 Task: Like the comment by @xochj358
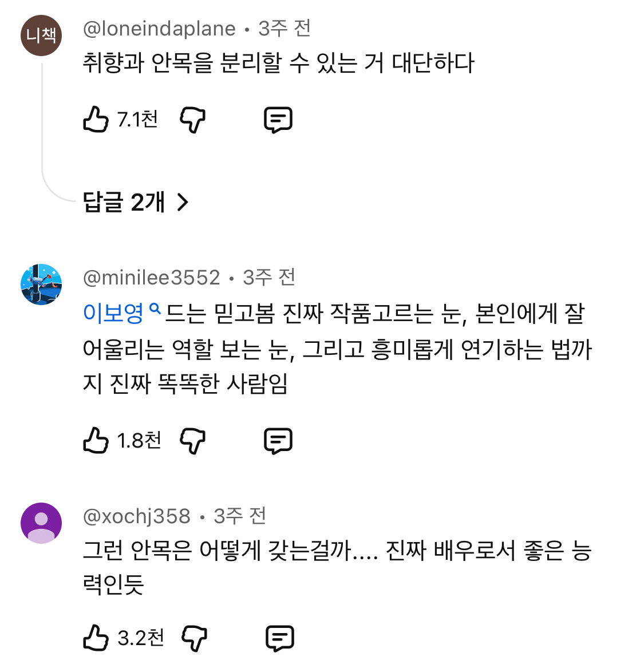tap(96, 638)
